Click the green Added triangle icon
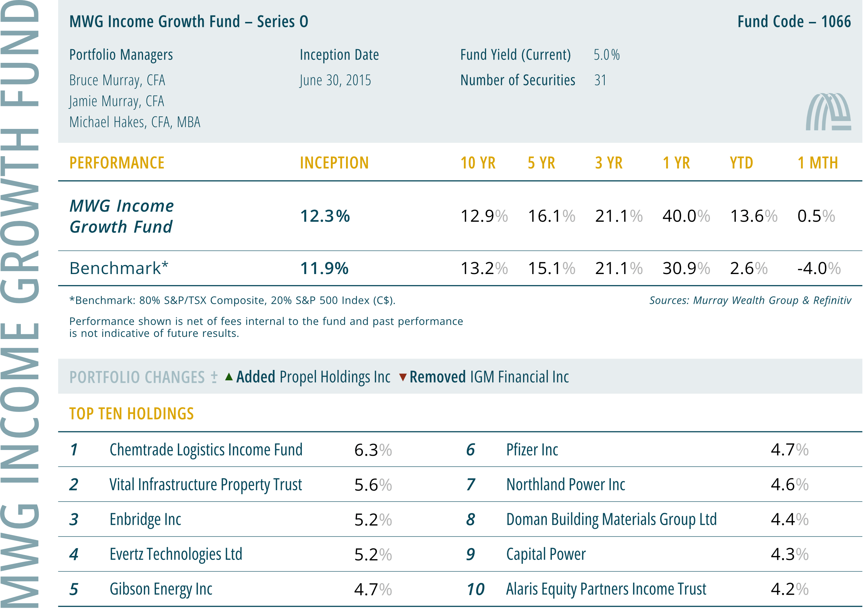868x612 pixels. pos(229,377)
